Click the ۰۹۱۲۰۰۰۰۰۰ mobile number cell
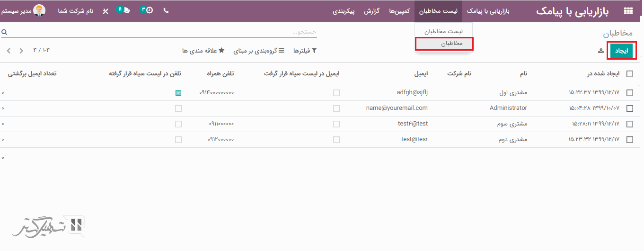Screen dimensions: 644x251 (x=221, y=140)
